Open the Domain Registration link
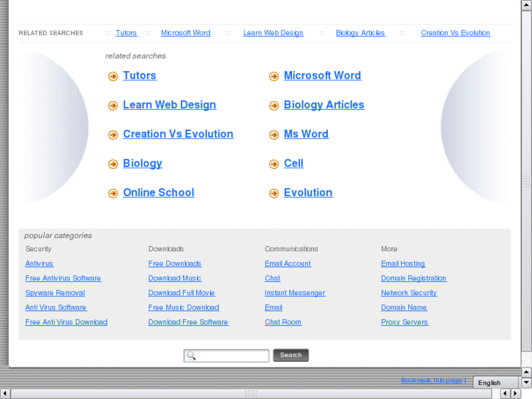Viewport: 532px width, 399px height. pos(413,278)
